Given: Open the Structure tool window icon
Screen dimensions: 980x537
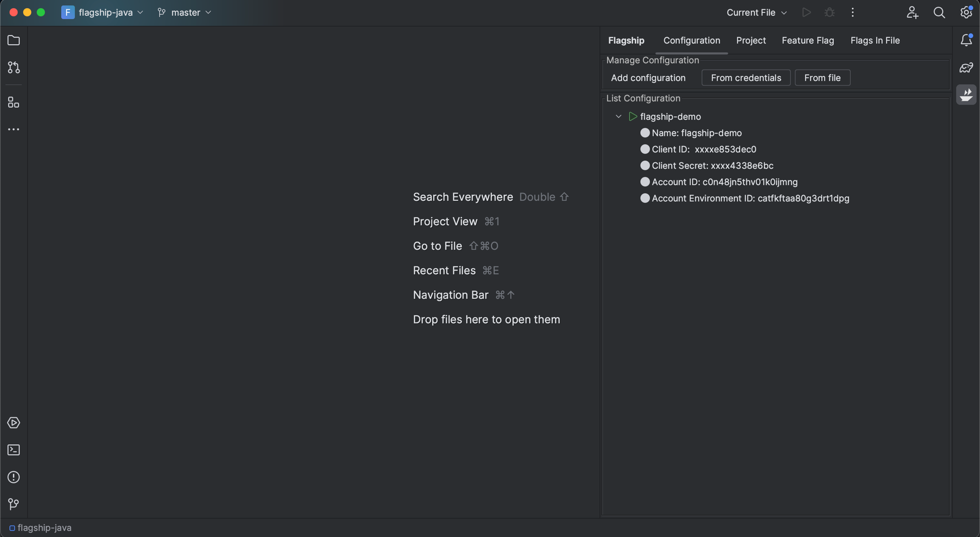Looking at the screenshot, I should pyautogui.click(x=14, y=102).
